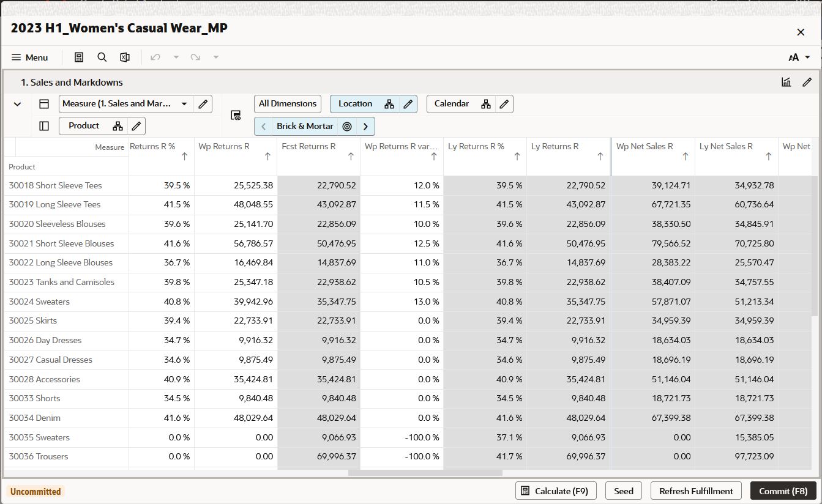The width and height of the screenshot is (822, 504).
Task: Click the Brick & Mortar location label
Action: (x=305, y=127)
